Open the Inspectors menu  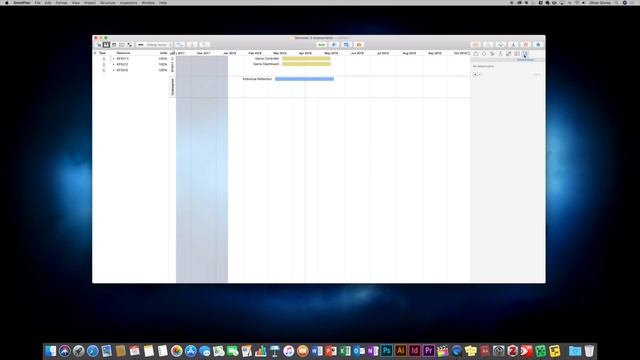tap(129, 2)
